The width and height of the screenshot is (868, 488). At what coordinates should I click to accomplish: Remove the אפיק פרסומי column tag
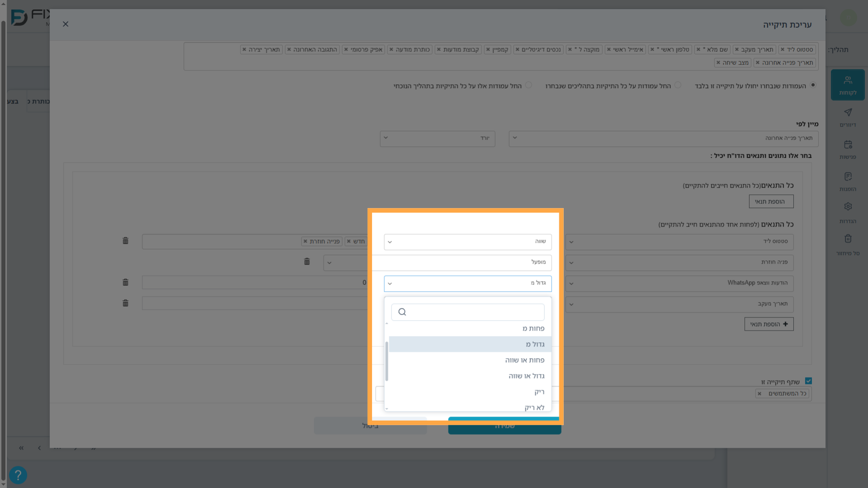pos(346,50)
